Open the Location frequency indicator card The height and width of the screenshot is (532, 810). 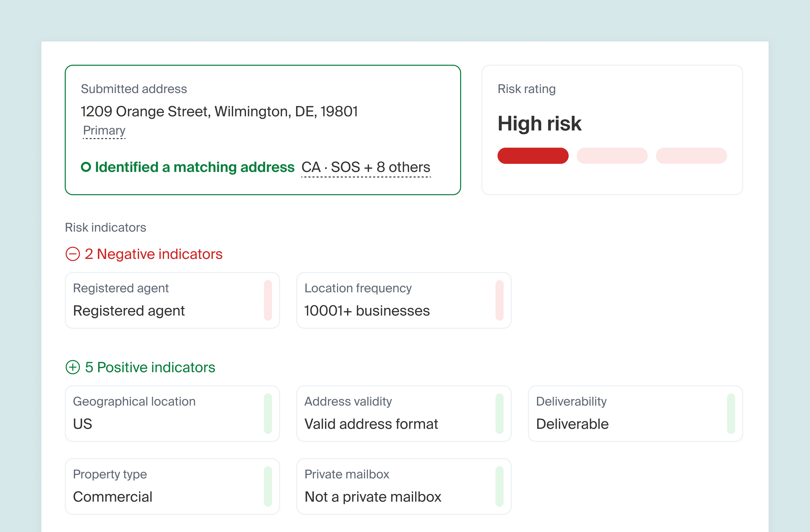click(404, 300)
